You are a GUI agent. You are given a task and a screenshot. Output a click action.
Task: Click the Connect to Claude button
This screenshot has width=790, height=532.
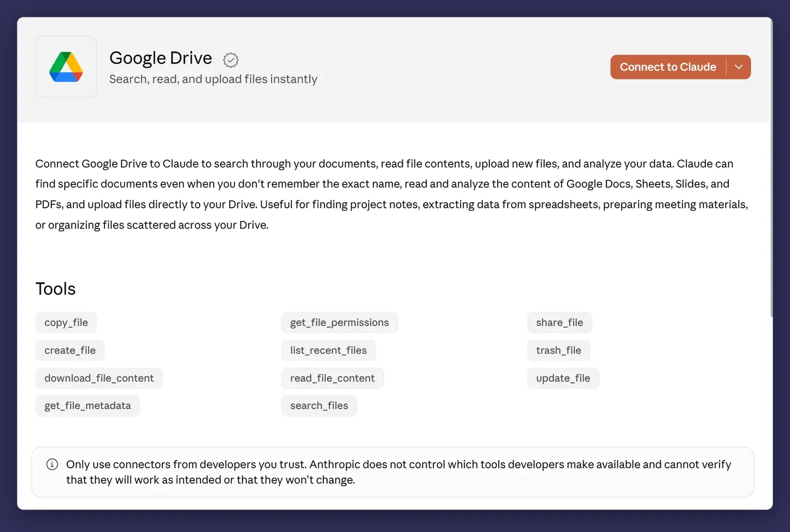pos(668,67)
